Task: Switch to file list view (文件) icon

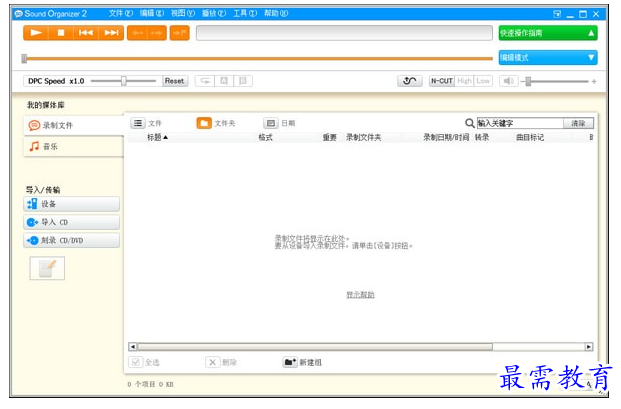Action: (x=138, y=123)
